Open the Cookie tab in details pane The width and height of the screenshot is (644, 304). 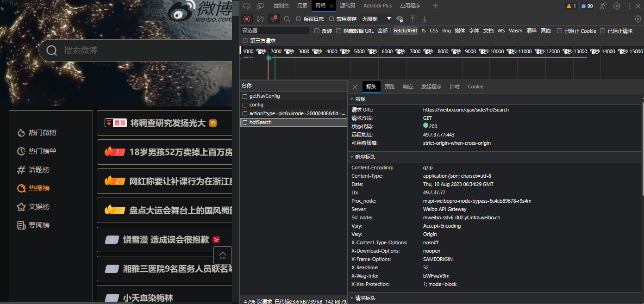coord(475,87)
